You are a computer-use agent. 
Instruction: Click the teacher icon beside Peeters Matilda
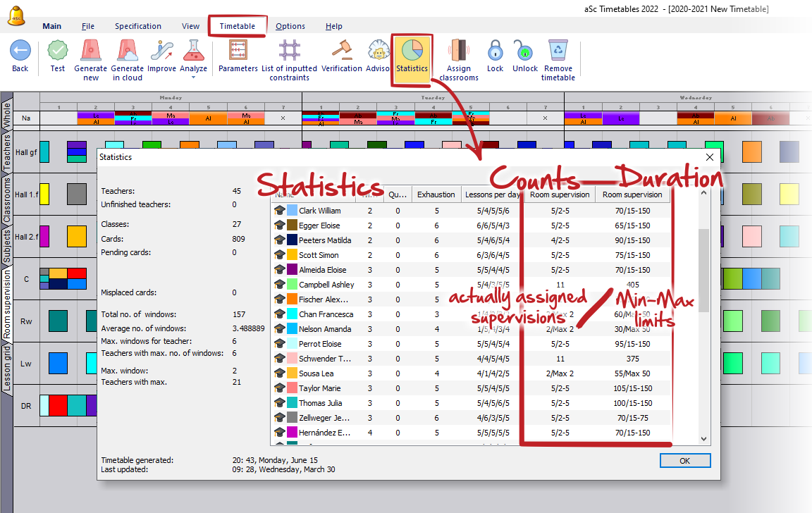[280, 240]
